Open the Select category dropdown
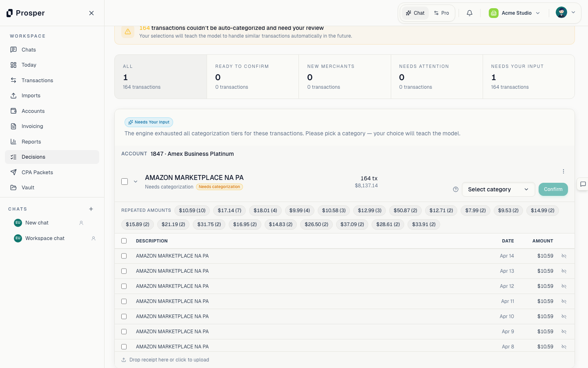Screen dimensions: 588x368 498,189
